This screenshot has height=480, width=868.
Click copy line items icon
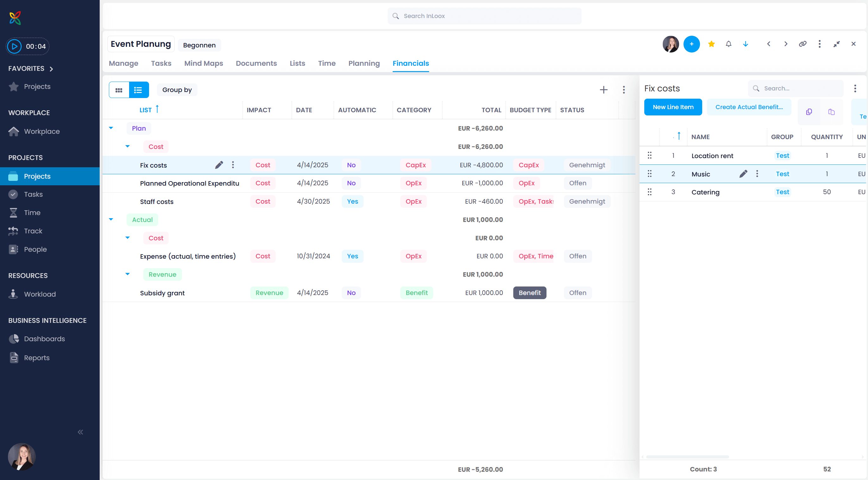pyautogui.click(x=809, y=112)
